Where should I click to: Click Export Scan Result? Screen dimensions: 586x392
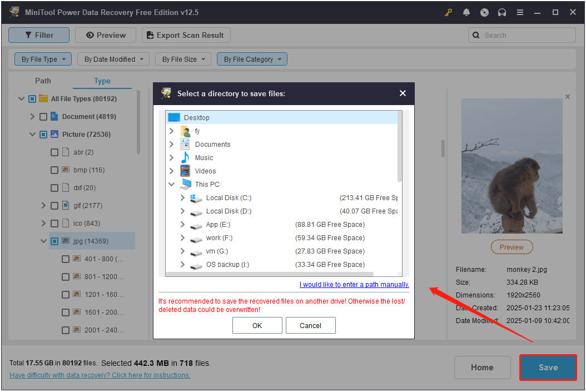point(186,35)
